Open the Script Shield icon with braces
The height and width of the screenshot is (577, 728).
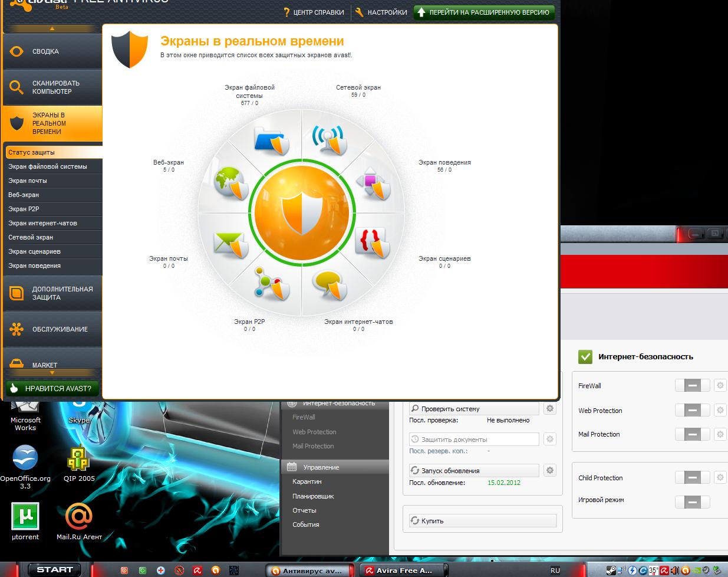tap(373, 242)
